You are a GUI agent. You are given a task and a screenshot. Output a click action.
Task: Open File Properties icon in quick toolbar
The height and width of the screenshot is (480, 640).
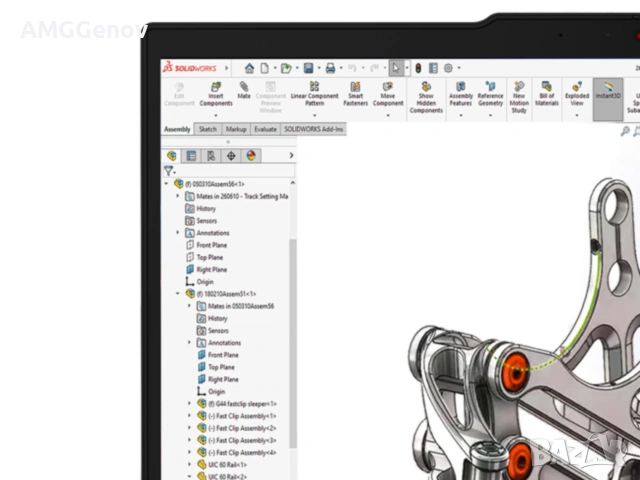pyautogui.click(x=433, y=68)
